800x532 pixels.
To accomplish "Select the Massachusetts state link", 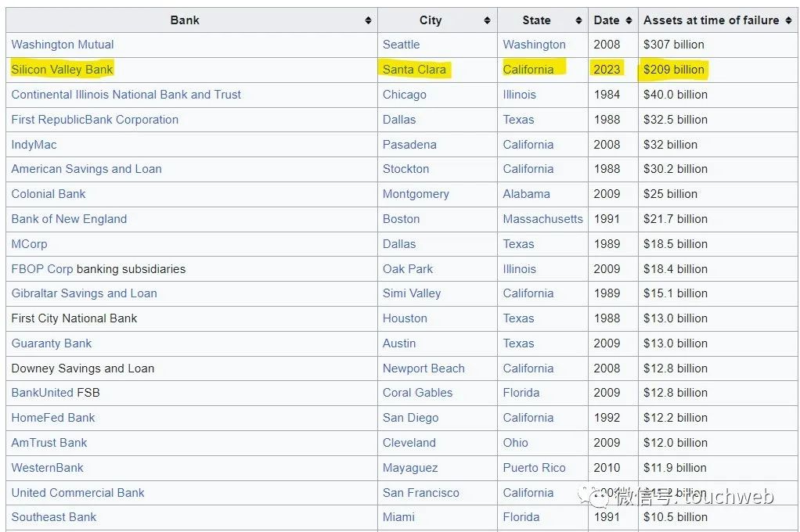I will tap(542, 219).
